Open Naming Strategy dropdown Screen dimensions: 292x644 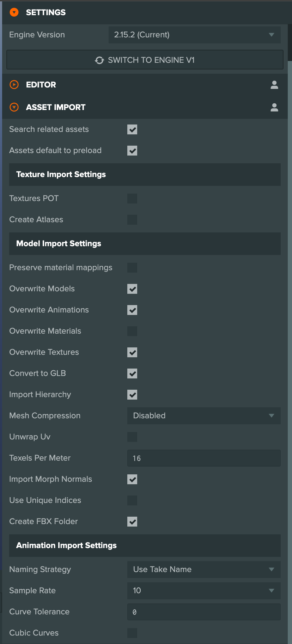click(x=203, y=570)
